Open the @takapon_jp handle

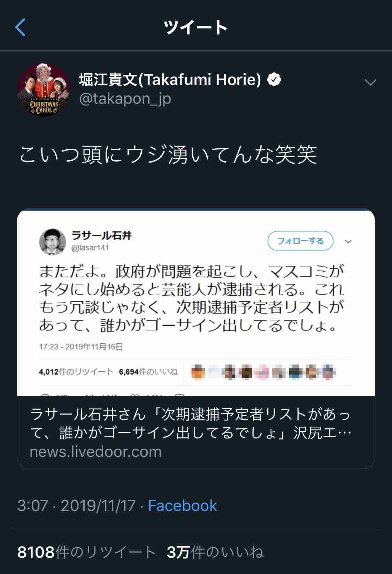[x=125, y=99]
